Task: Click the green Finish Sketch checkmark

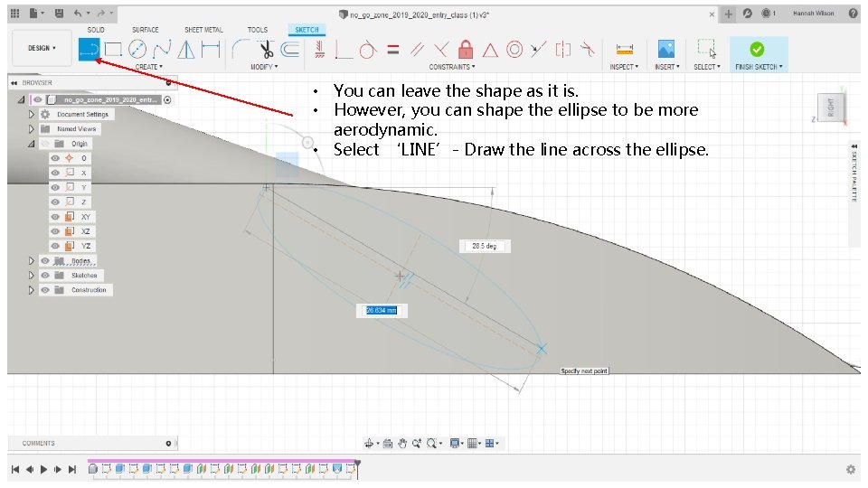Action: point(757,49)
